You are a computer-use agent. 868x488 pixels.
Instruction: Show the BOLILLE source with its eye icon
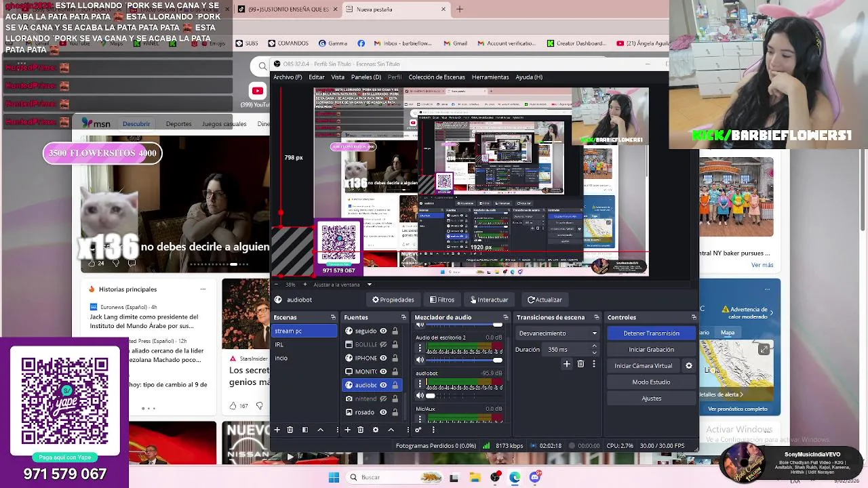383,344
